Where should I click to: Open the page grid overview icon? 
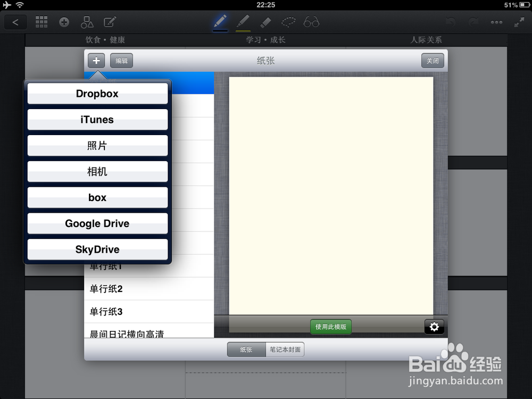(x=41, y=22)
